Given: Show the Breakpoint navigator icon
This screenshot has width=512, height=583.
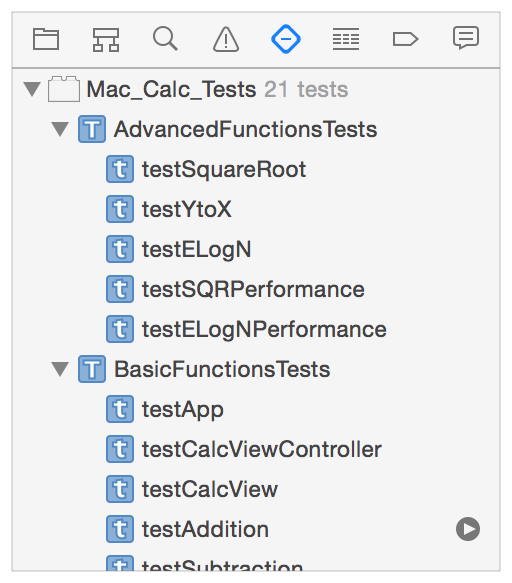Looking at the screenshot, I should coord(406,39).
